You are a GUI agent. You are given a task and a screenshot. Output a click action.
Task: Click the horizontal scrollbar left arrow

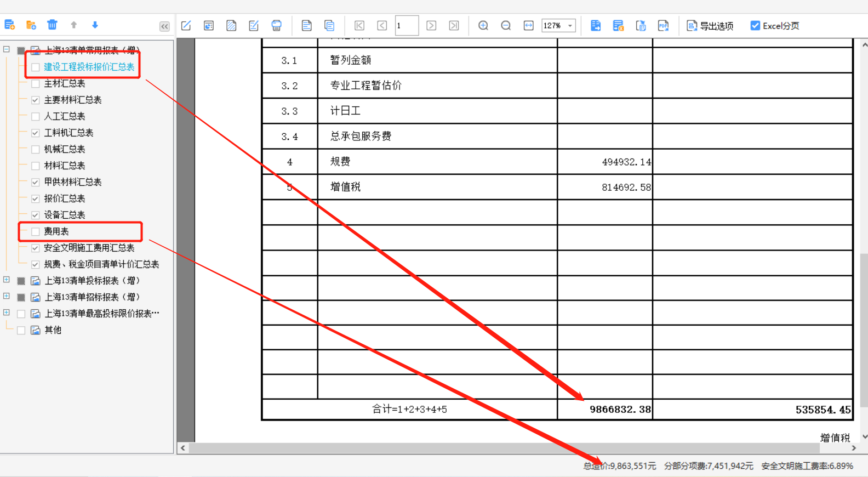(183, 448)
